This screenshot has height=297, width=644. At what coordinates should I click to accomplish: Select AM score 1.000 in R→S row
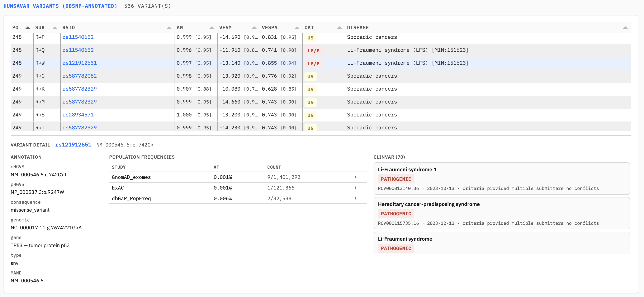pyautogui.click(x=184, y=115)
